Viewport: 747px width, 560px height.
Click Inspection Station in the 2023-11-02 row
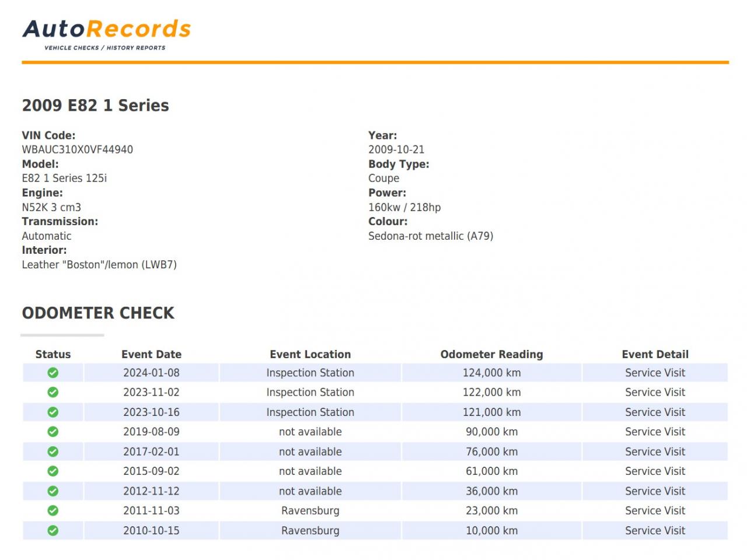(310, 392)
